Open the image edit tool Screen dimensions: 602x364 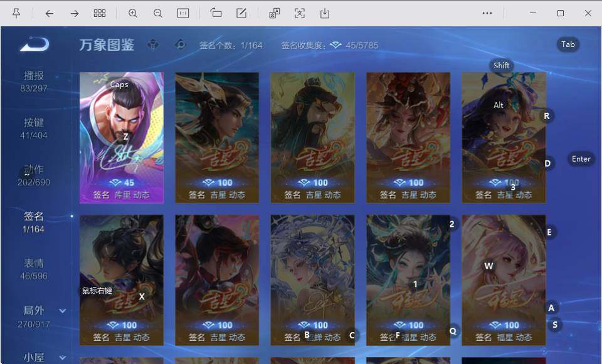click(241, 13)
